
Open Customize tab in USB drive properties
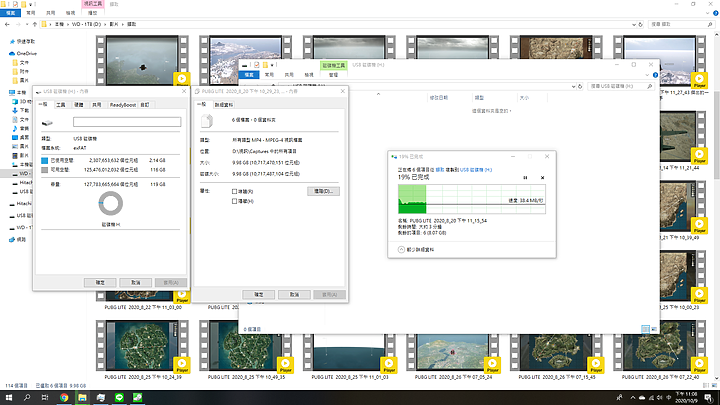[x=145, y=105]
